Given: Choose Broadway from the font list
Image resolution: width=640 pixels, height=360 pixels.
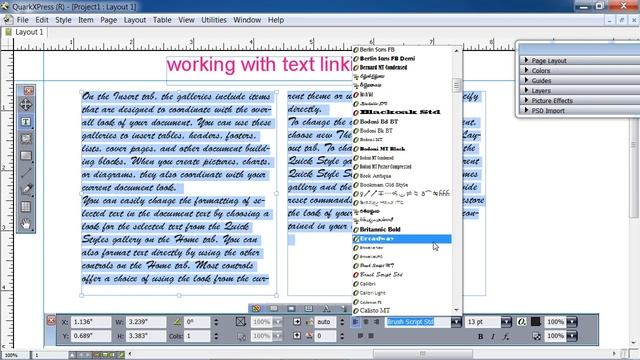Looking at the screenshot, I should tap(402, 239).
